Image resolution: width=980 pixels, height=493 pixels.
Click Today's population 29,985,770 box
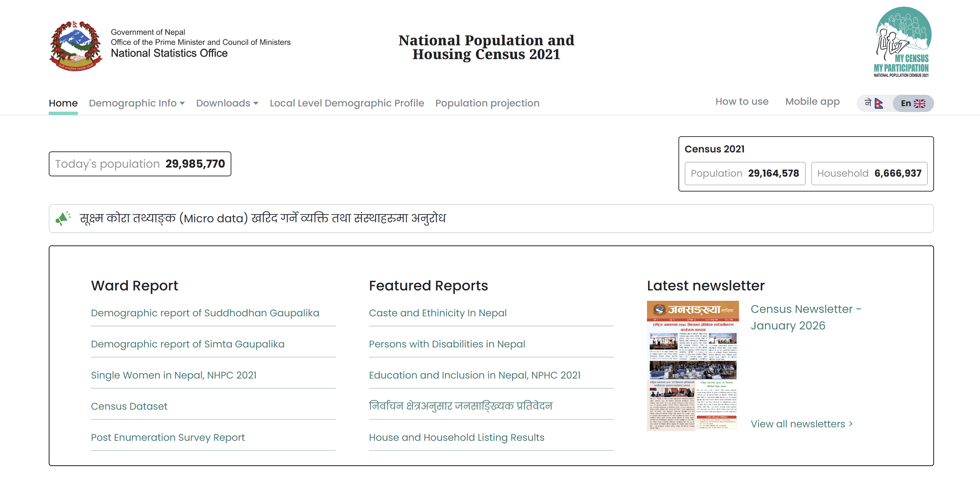tap(140, 164)
